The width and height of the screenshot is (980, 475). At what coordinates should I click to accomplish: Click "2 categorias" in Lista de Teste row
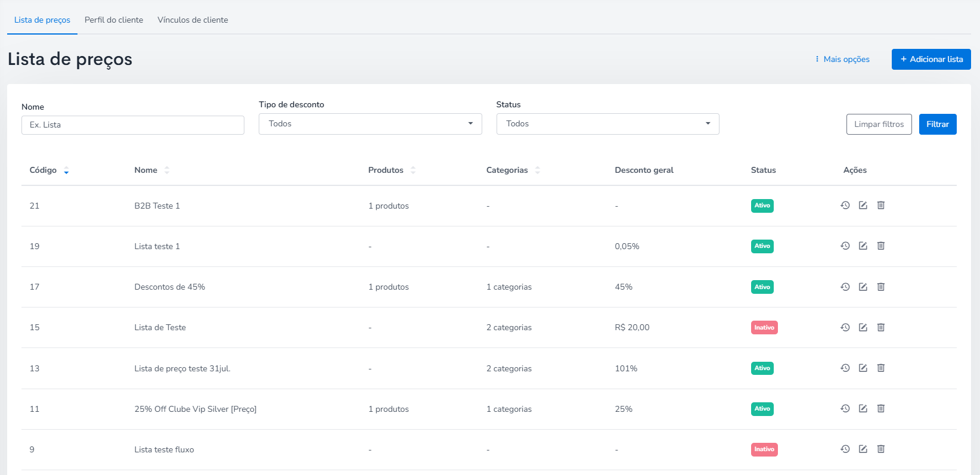click(x=509, y=327)
